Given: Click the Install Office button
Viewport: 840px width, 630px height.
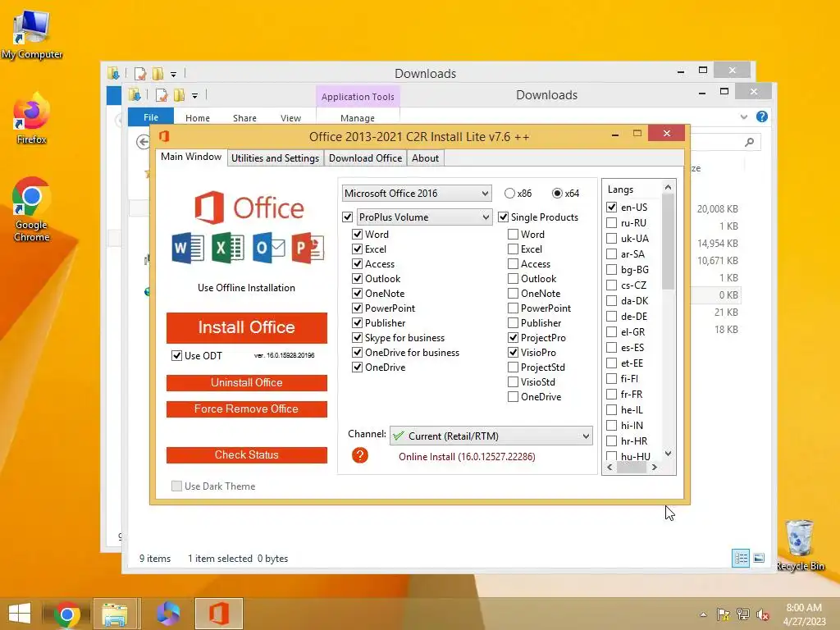Looking at the screenshot, I should [x=246, y=327].
